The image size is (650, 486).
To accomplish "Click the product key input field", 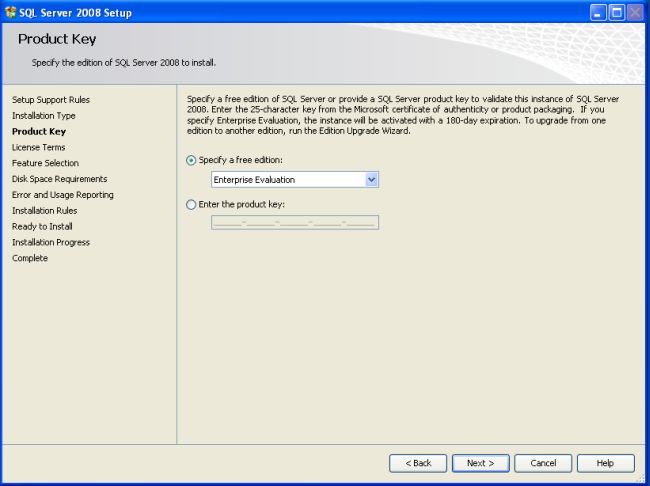I will (x=295, y=223).
